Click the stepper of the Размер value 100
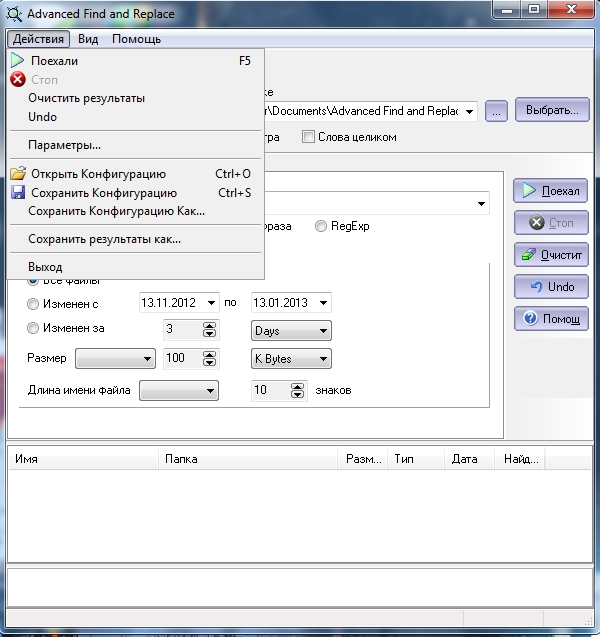This screenshot has height=637, width=600. (x=209, y=359)
